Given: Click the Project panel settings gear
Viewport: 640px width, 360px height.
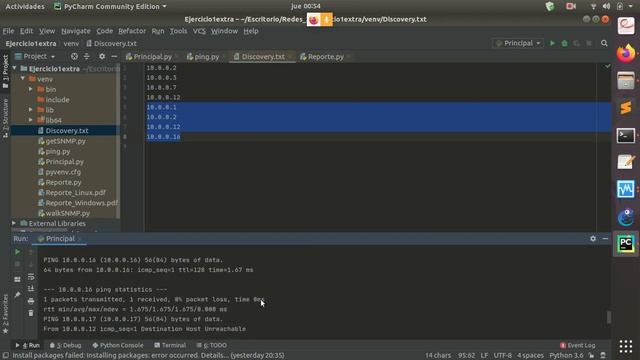Looking at the screenshot, I should click(102, 56).
